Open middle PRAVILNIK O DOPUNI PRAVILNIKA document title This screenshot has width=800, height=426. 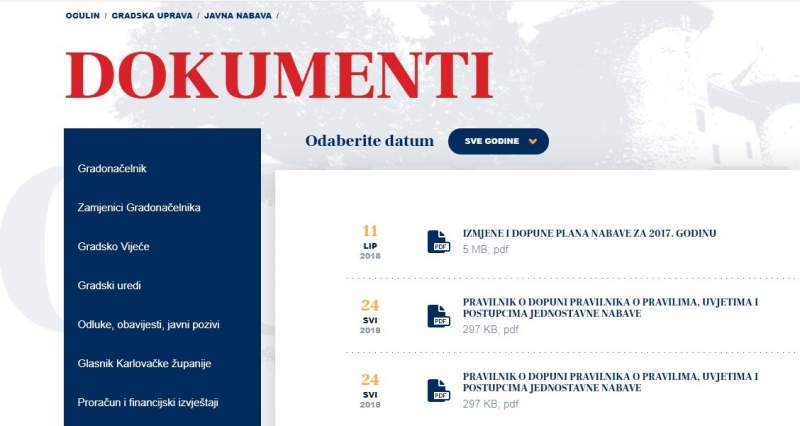[x=610, y=308]
